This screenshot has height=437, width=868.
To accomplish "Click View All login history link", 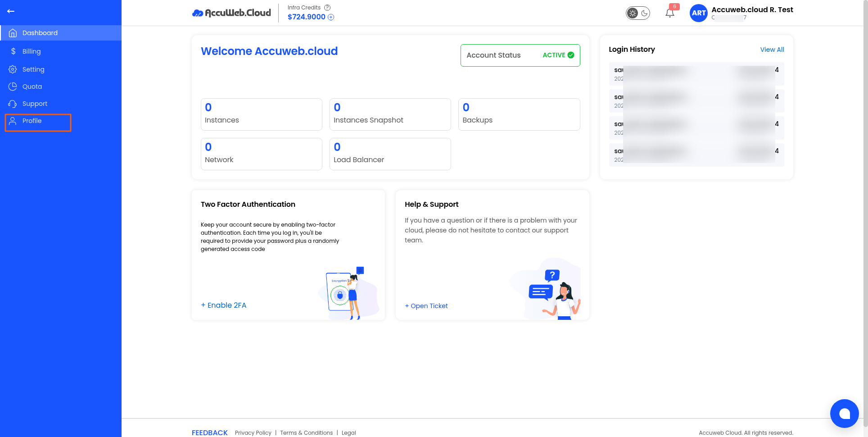I will (772, 50).
